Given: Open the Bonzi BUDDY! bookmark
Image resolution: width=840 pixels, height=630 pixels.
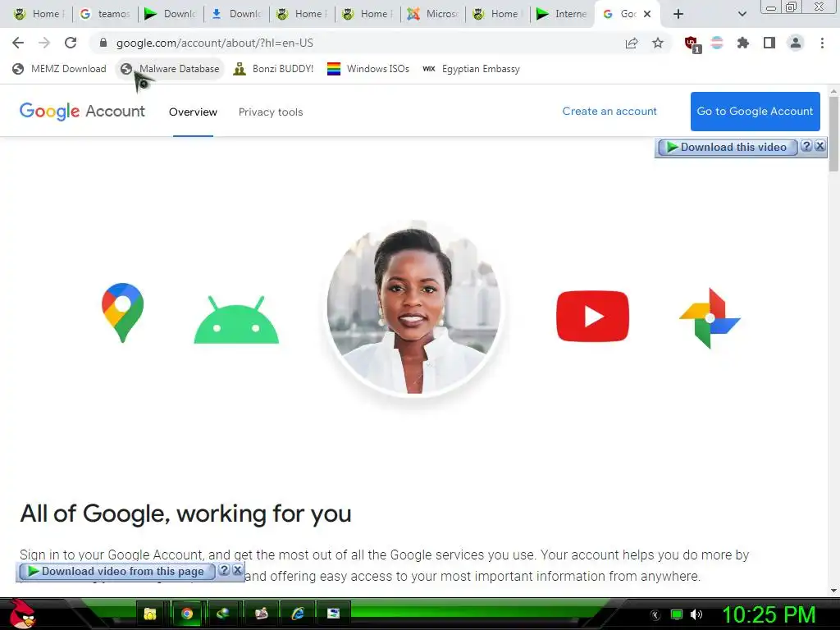Looking at the screenshot, I should pos(273,69).
